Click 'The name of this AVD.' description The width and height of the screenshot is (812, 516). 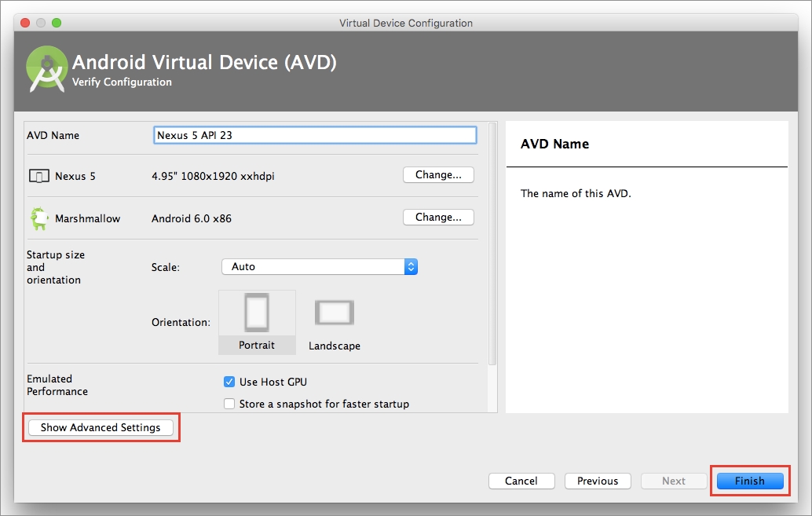pyautogui.click(x=576, y=194)
